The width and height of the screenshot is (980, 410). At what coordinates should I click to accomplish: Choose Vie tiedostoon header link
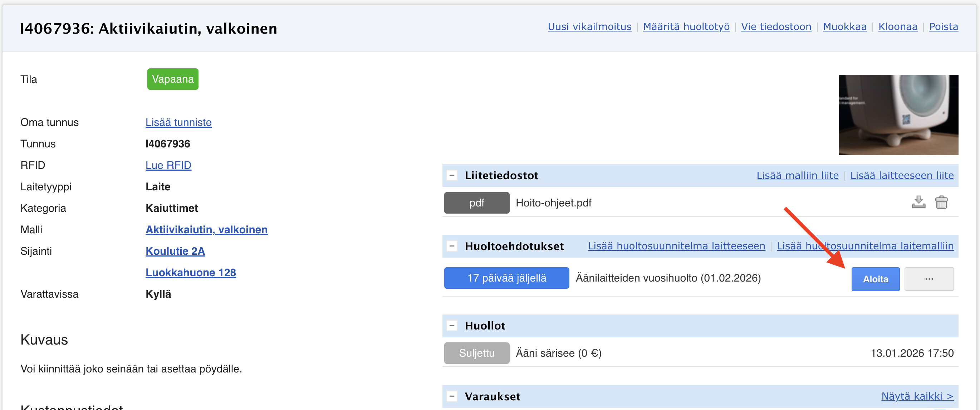click(x=776, y=26)
